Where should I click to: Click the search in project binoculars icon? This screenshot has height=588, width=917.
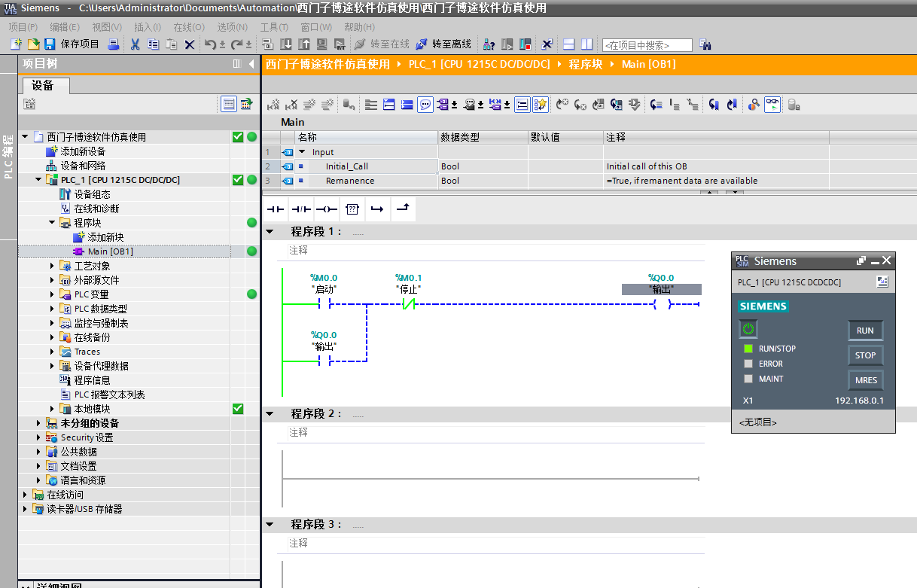tap(705, 44)
